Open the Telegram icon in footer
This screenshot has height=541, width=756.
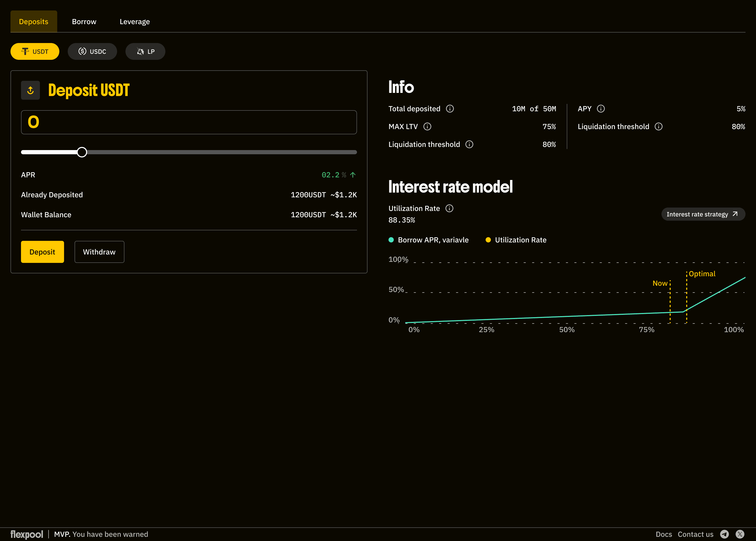[x=724, y=534]
